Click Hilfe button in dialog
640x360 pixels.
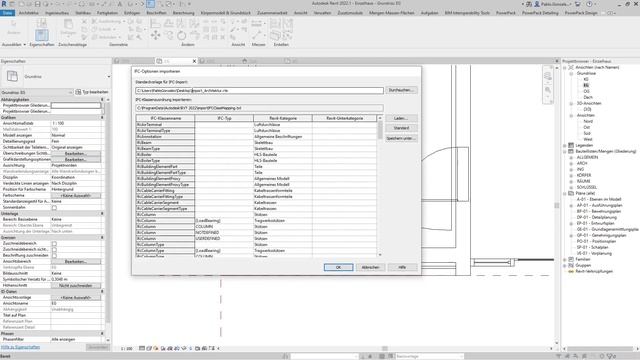pos(402,267)
